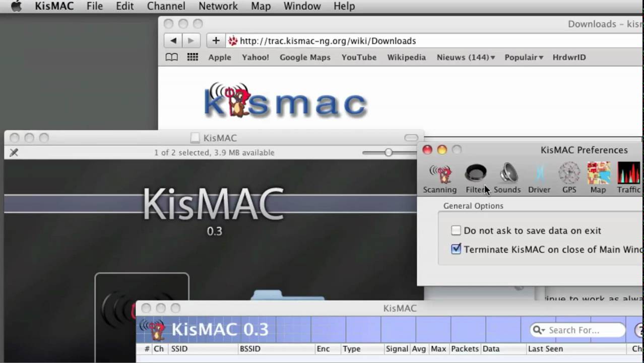644x363 pixels.
Task: Sort networks by BSSID column
Action: (x=276, y=349)
